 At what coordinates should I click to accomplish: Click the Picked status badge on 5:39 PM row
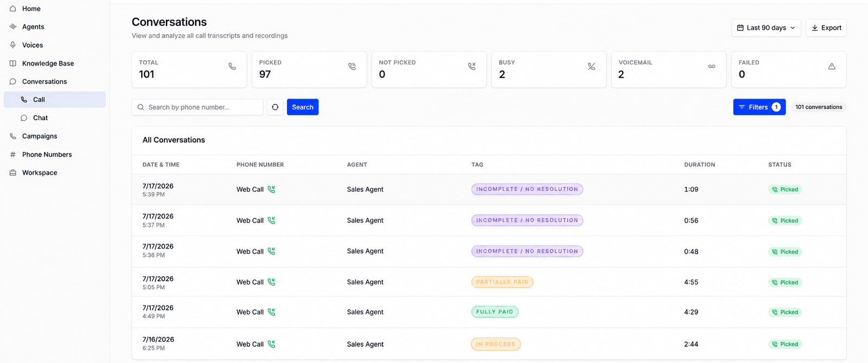(x=785, y=190)
